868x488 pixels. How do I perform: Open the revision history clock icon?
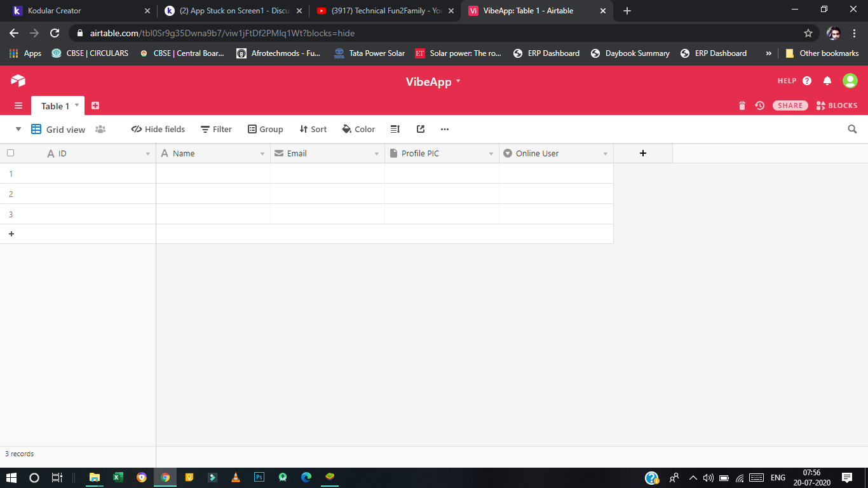pyautogui.click(x=759, y=105)
